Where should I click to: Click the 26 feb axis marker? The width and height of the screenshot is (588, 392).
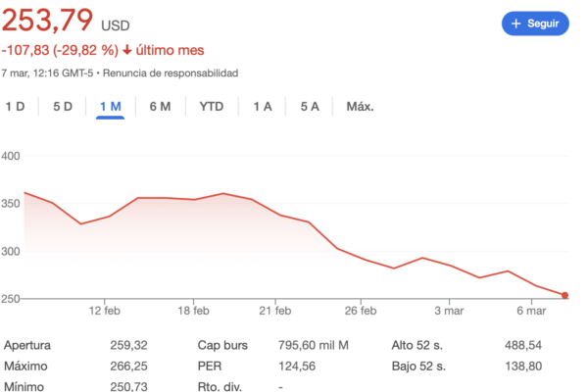pos(361,311)
